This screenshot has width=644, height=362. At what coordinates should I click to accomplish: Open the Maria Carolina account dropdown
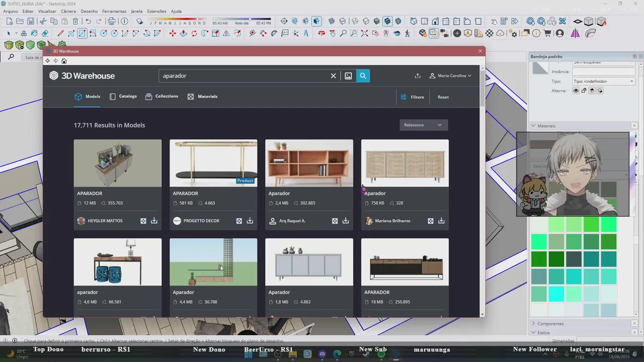tap(450, 76)
